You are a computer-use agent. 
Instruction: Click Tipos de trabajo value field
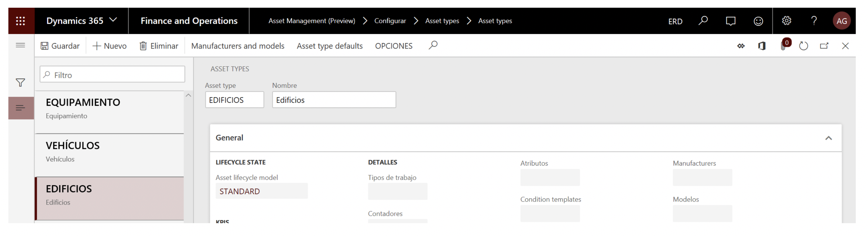click(x=398, y=191)
